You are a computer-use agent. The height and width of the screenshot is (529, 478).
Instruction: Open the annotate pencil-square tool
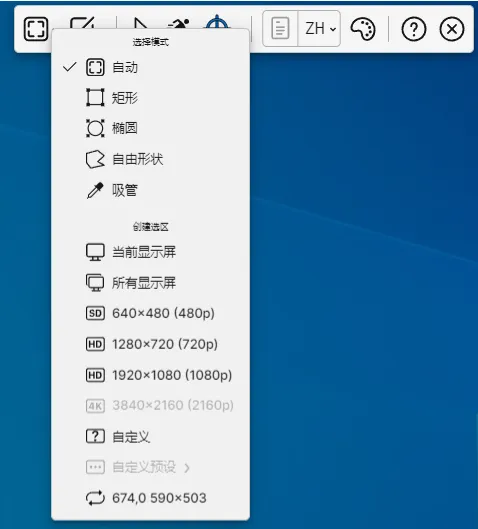82,23
